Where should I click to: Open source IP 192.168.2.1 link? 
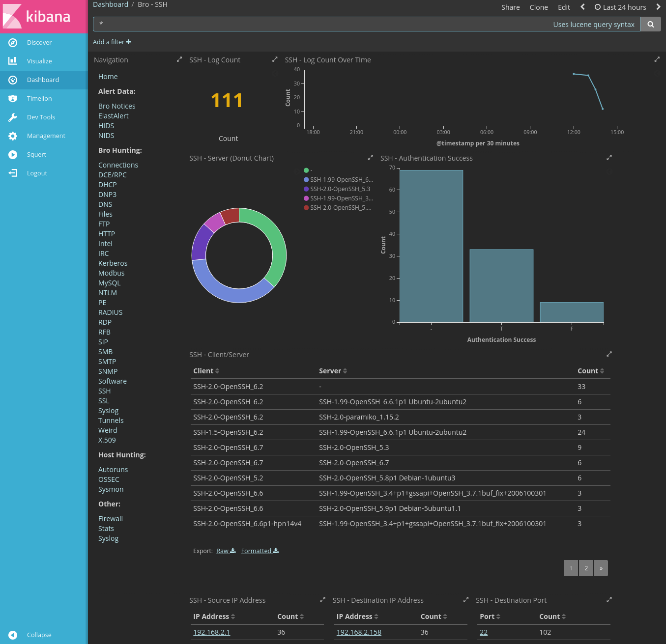(x=211, y=632)
